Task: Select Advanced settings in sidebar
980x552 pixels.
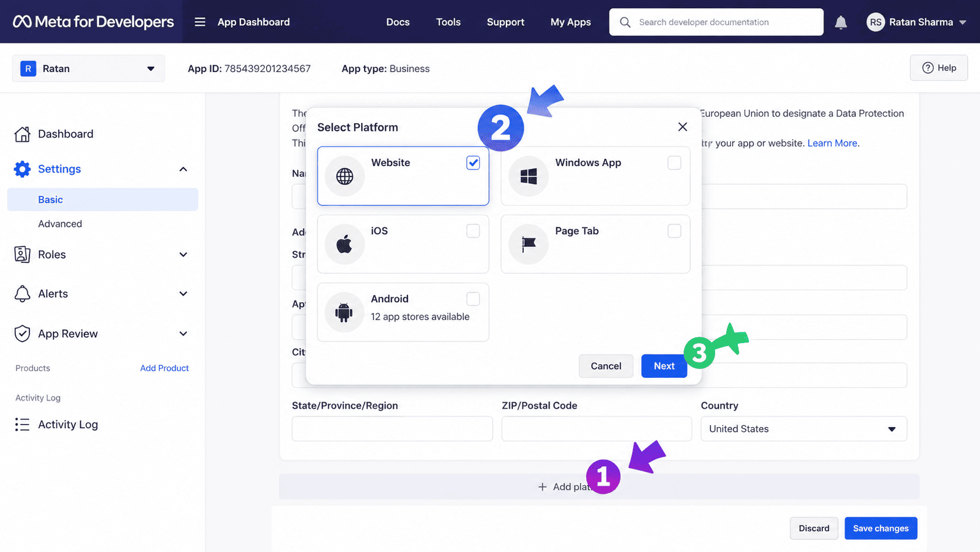Action: 60,223
